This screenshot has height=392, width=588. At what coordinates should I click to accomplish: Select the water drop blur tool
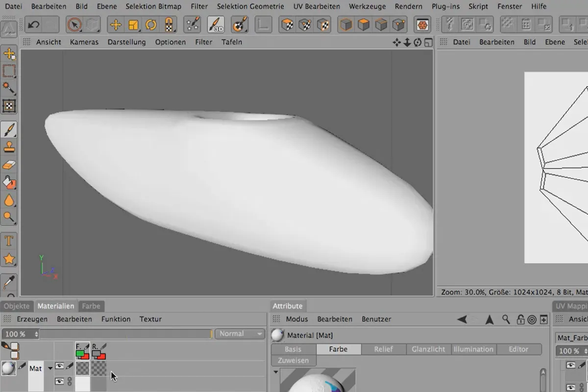9,200
